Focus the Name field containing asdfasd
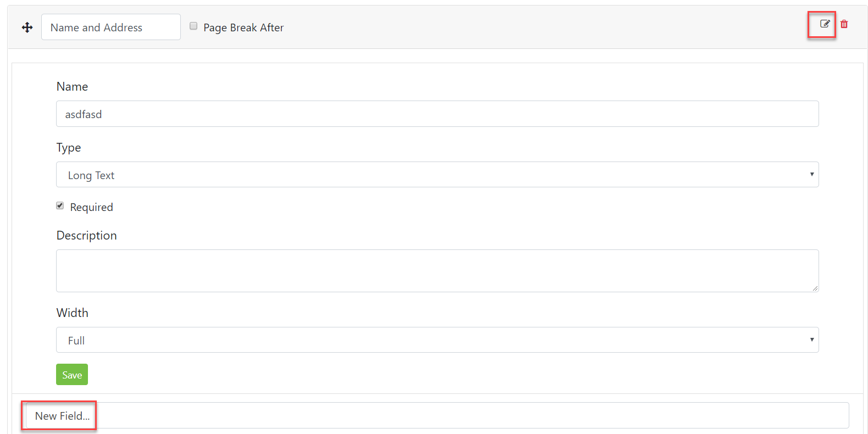 click(437, 114)
